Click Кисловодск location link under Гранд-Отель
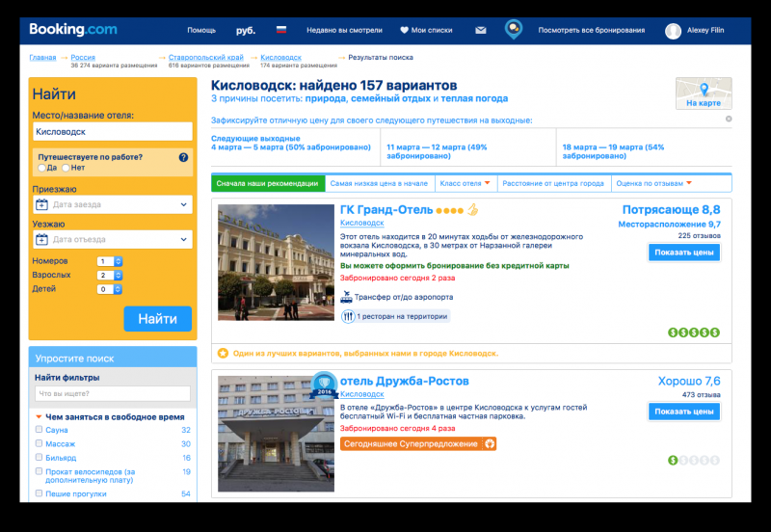Image resolution: width=771 pixels, height=532 pixels. click(362, 223)
